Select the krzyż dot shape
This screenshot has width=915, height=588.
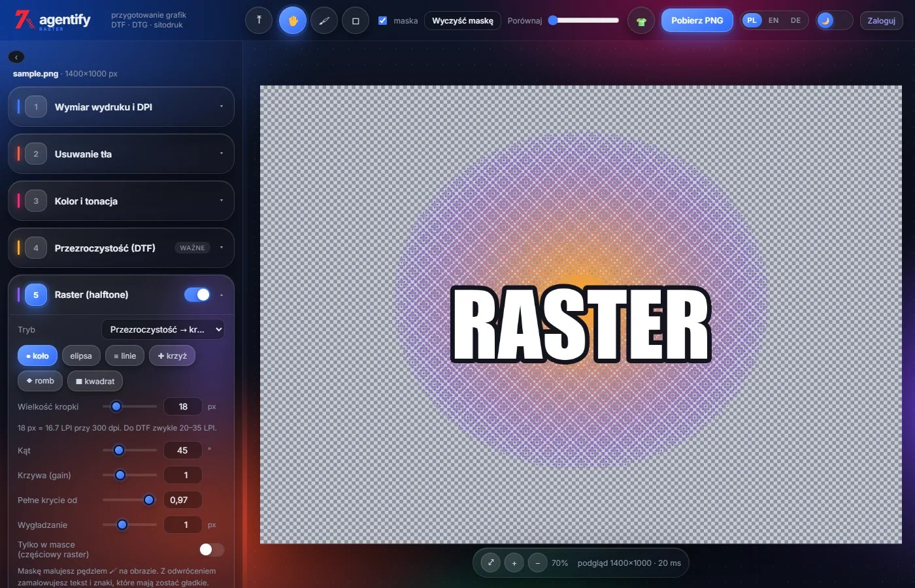173,355
